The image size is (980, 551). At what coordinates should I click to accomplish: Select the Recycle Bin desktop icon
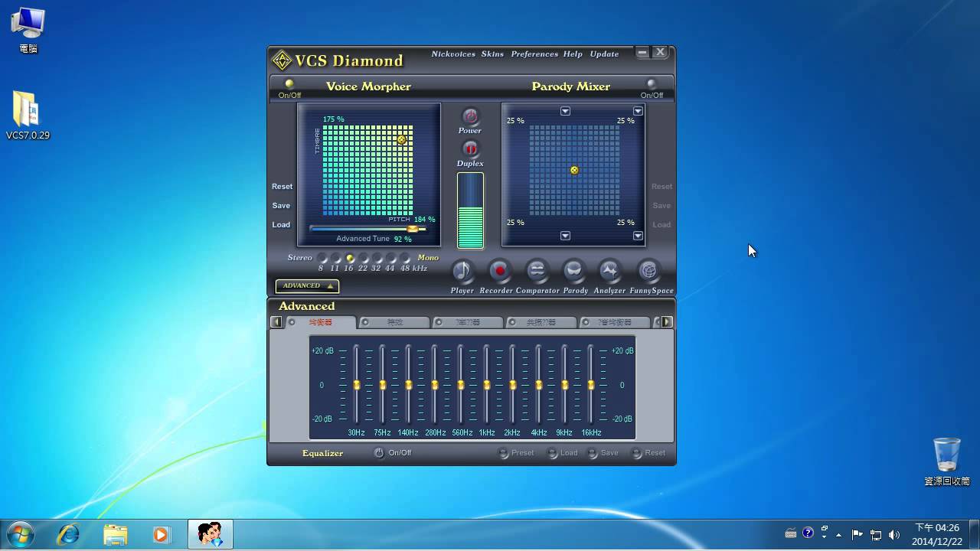click(947, 461)
